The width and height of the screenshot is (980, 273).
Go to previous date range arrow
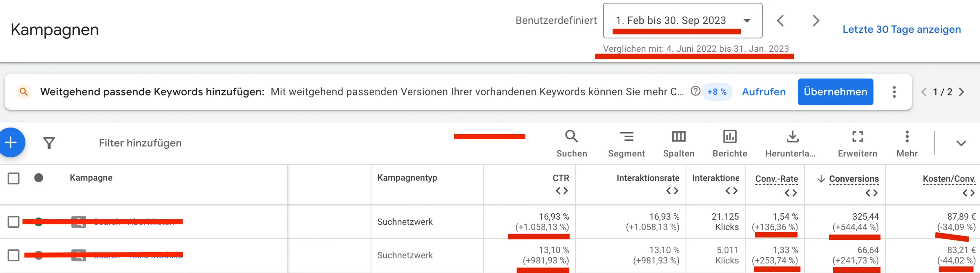780,21
